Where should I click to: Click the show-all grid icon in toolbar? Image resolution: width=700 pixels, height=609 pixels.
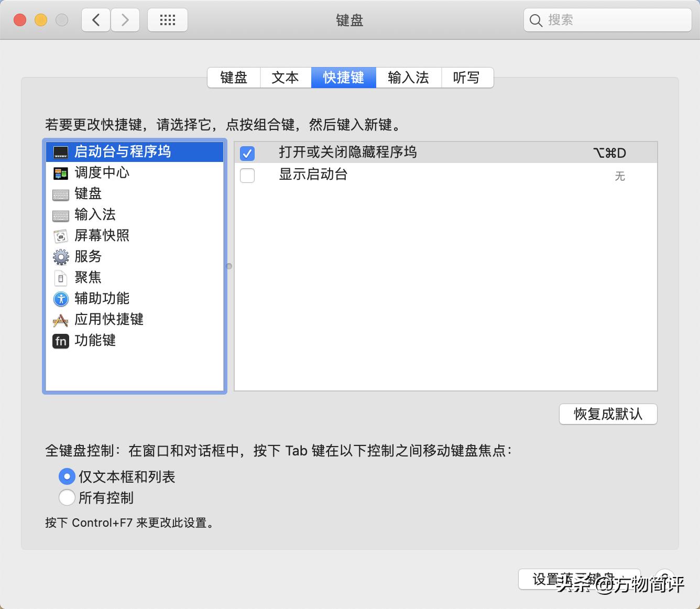point(168,19)
